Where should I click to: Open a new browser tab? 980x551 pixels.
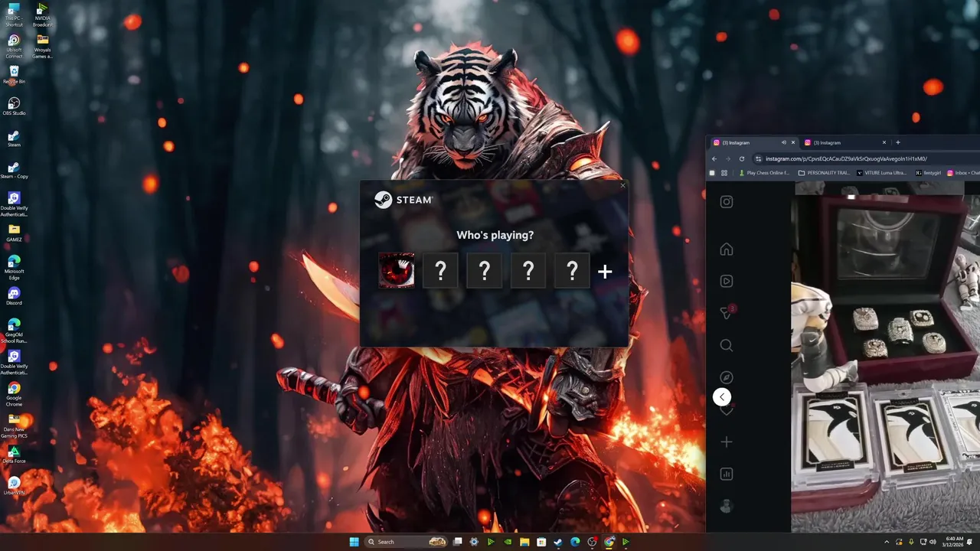tap(898, 142)
